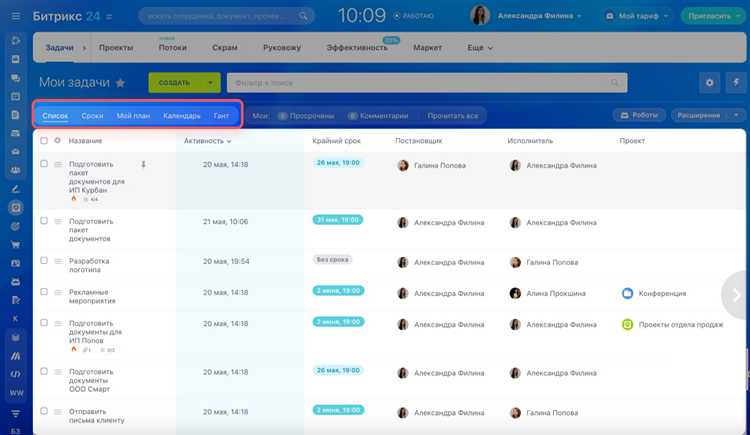
Task: Check the Рекламные мероприятия task
Action: [x=44, y=291]
